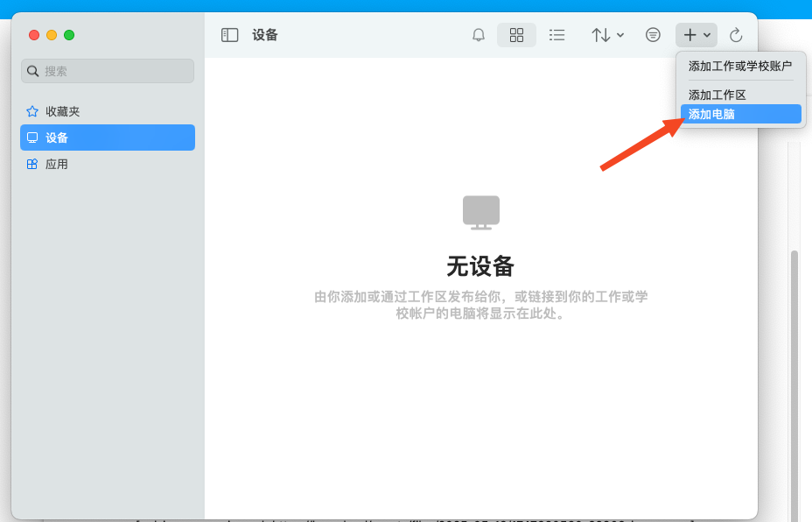Open the notifications bell

coord(479,35)
